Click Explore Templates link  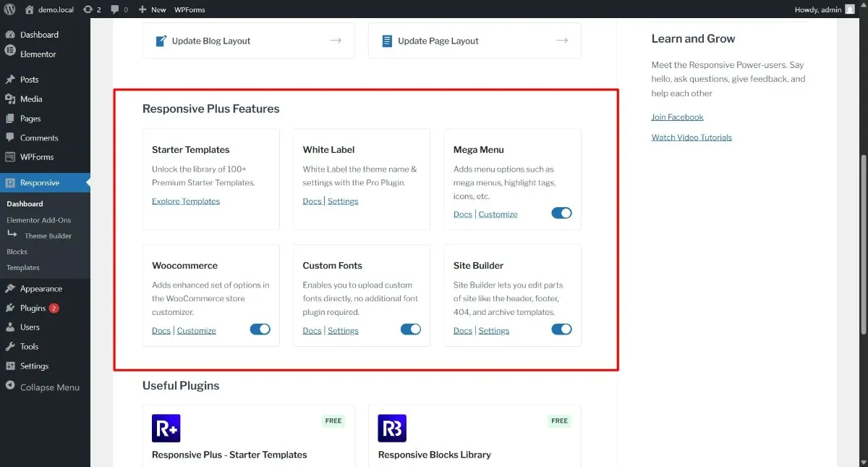186,201
